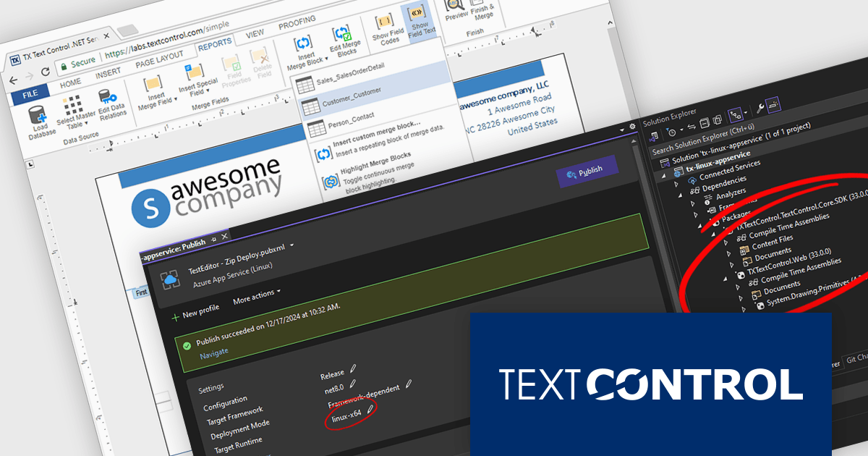Open a new browser tab
This screenshot has height=456, width=868.
pyautogui.click(x=127, y=30)
